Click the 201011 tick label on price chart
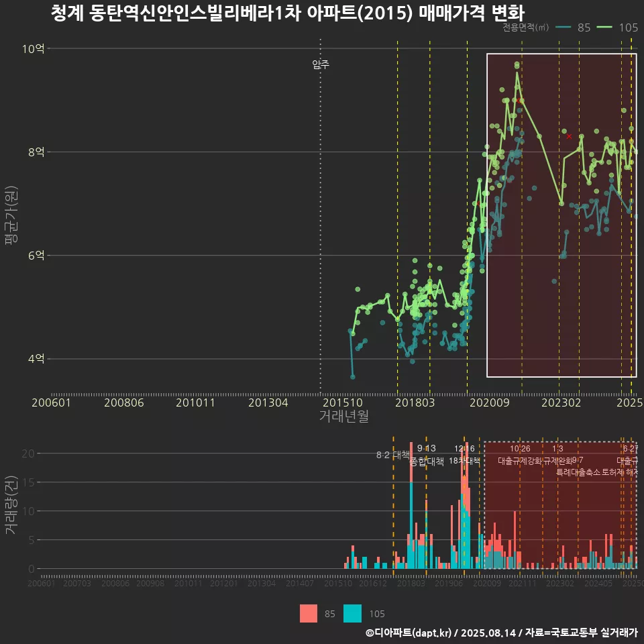The height and width of the screenshot is (644, 644). point(195,402)
